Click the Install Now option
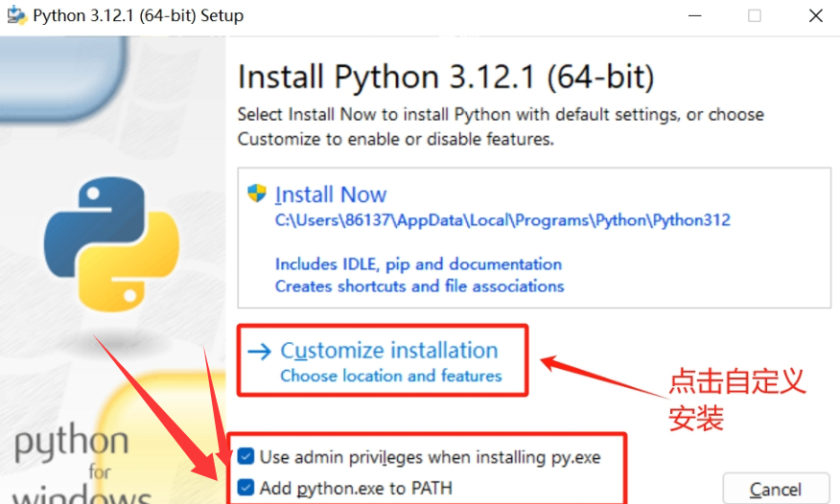This screenshot has height=504, width=840. click(x=534, y=238)
